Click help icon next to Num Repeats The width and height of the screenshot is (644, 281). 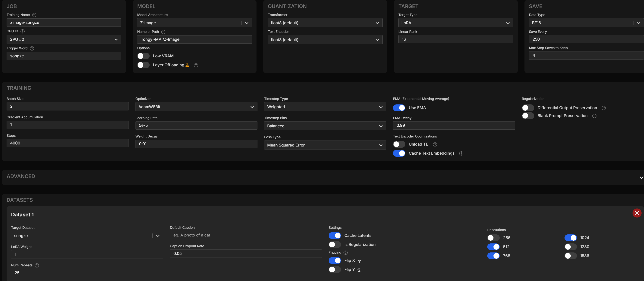37,266
